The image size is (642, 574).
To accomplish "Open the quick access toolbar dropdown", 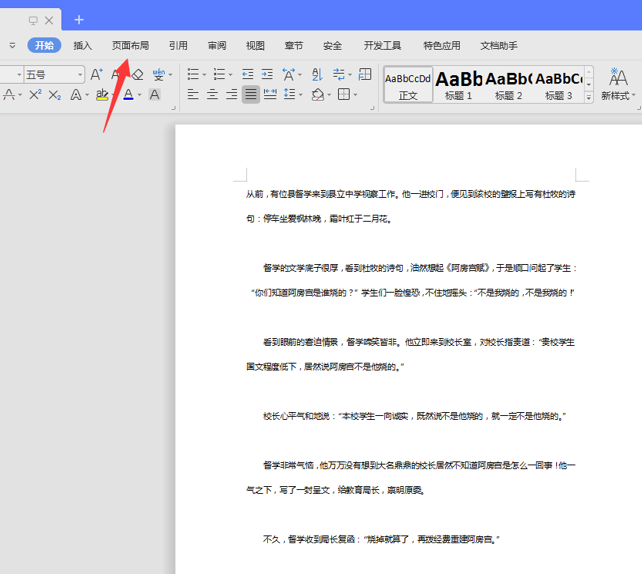I will pos(12,45).
